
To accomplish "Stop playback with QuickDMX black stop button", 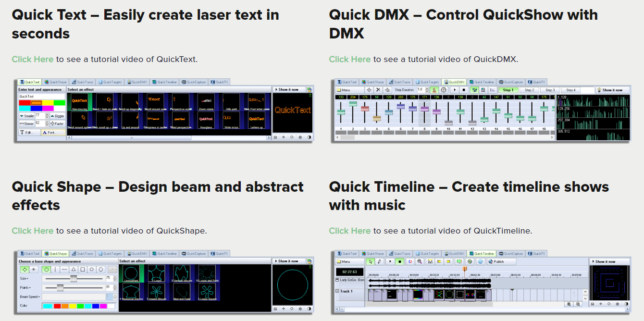I will click(464, 90).
